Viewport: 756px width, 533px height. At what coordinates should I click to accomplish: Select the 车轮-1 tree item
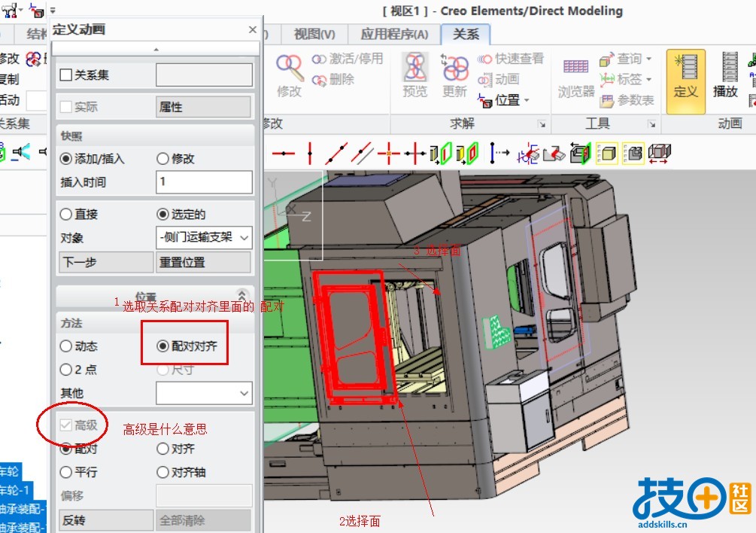17,491
